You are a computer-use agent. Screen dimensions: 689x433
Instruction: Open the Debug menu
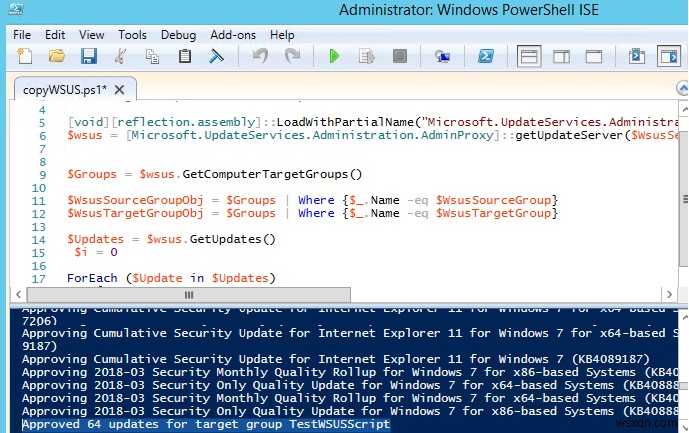(178, 35)
